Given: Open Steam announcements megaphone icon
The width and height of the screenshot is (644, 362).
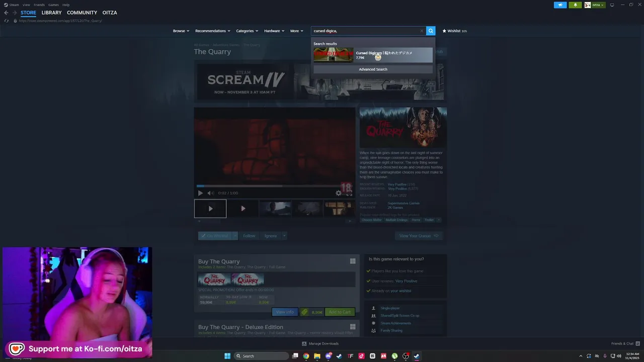Looking at the screenshot, I should tap(560, 5).
